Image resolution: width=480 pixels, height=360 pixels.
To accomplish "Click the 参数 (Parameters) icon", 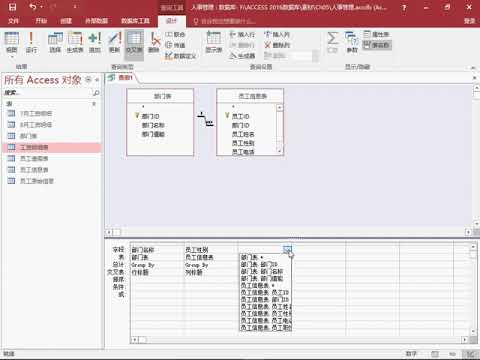I will pos(352,43).
